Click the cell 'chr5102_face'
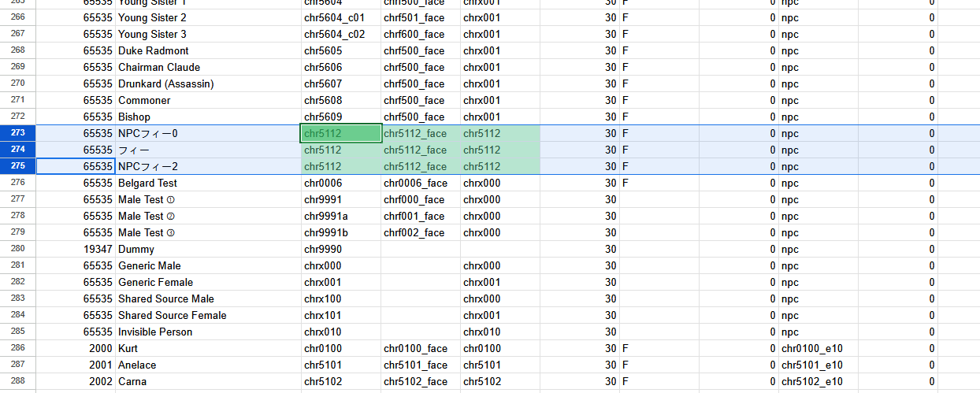Image resolution: width=980 pixels, height=393 pixels. pos(421,381)
